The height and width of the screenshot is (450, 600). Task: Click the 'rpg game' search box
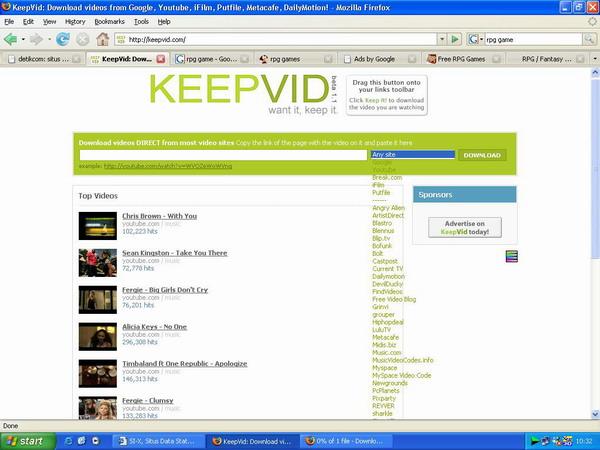tap(533, 39)
